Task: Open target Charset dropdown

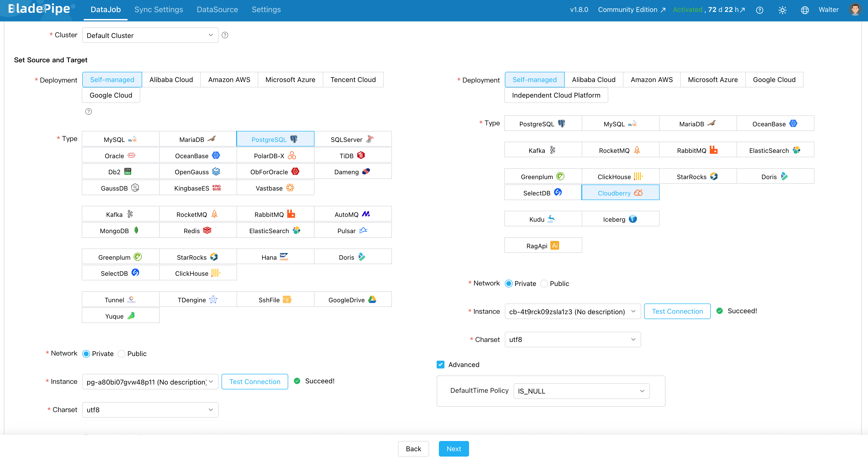Action: click(573, 340)
